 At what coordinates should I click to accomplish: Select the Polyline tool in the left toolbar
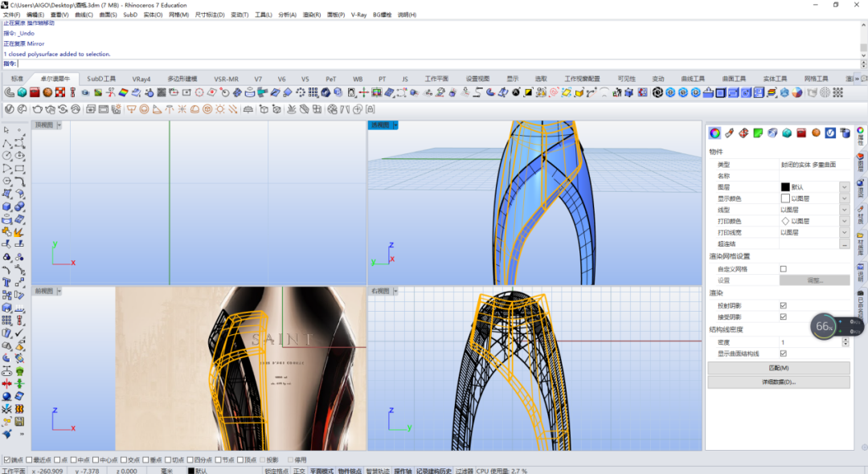(6, 143)
